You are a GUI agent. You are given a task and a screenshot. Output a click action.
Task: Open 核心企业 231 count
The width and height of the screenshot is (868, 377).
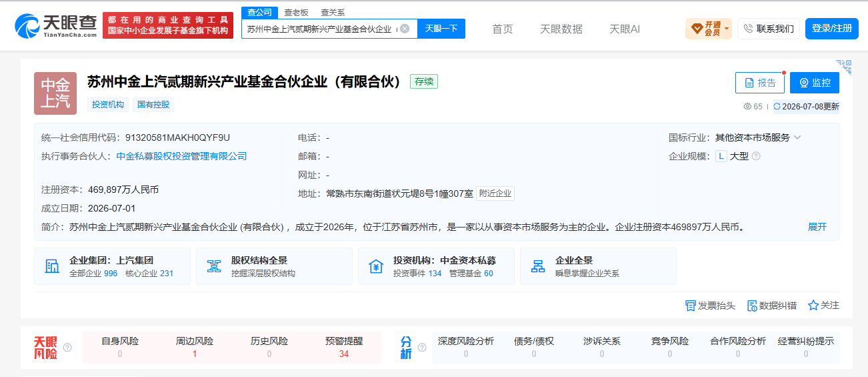[x=149, y=274]
